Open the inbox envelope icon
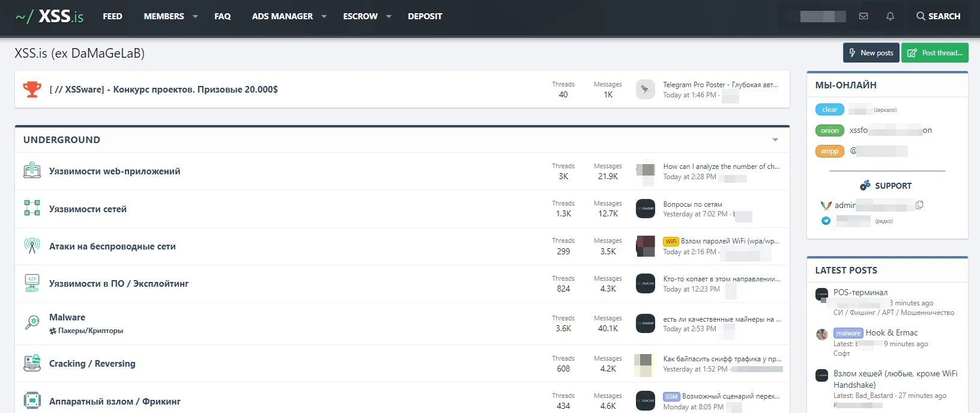980x413 pixels. coord(864,16)
